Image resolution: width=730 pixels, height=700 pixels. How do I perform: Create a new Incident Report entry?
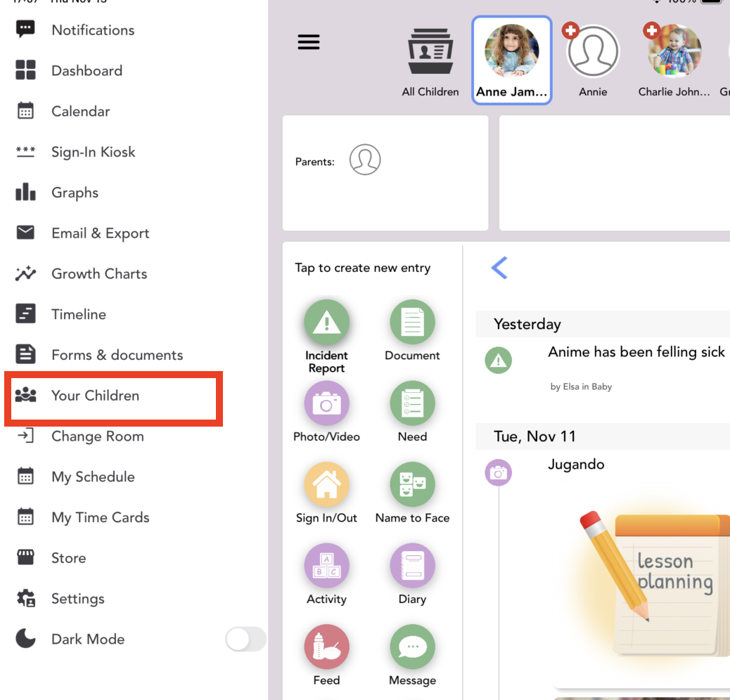[326, 322]
